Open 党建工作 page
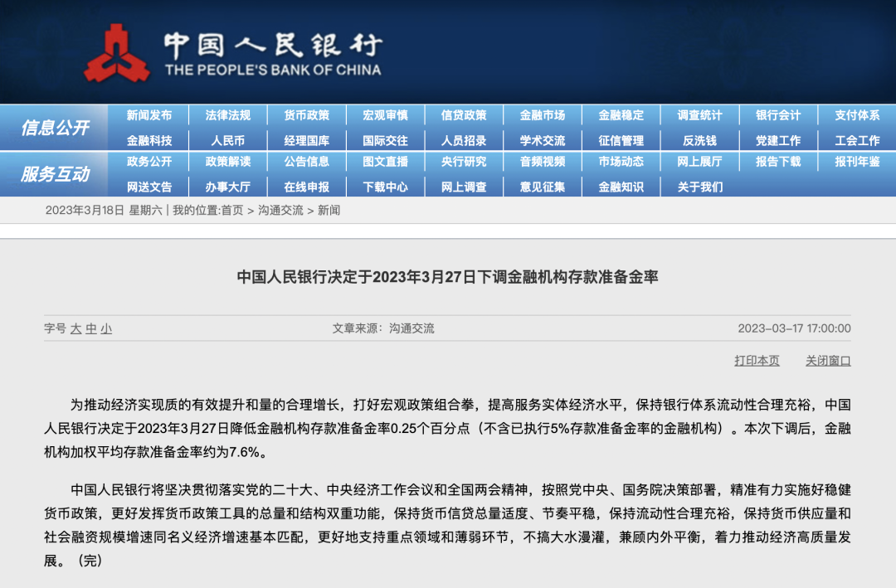 (x=778, y=140)
